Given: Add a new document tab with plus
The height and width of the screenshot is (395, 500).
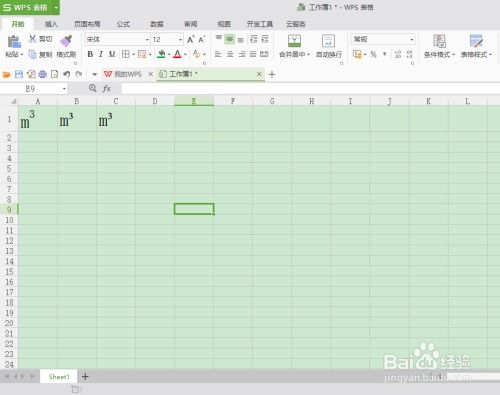Looking at the screenshot, I should point(272,74).
